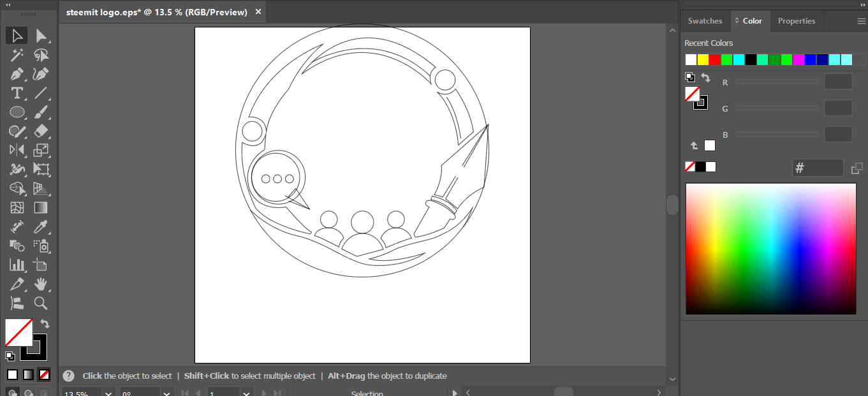
Task: Choose the Eyedropper tool
Action: click(41, 226)
